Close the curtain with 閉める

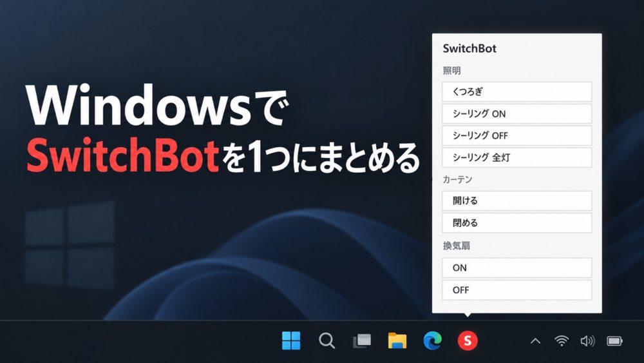click(x=516, y=223)
